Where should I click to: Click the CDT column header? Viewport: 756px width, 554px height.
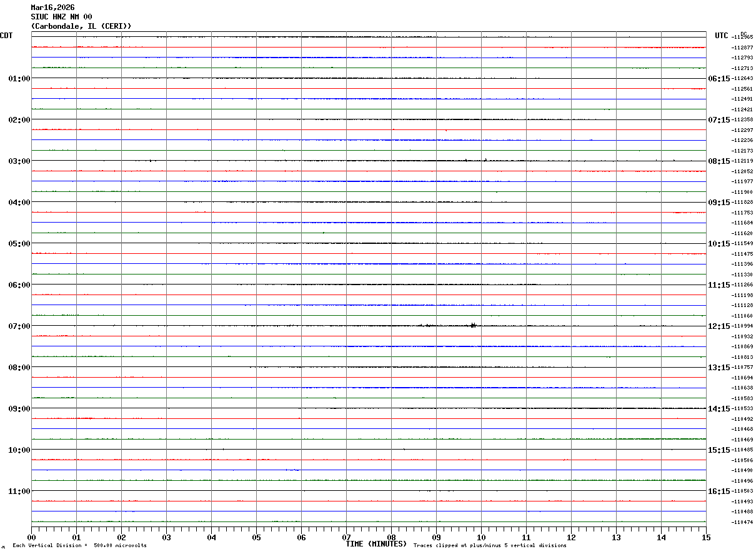6,36
